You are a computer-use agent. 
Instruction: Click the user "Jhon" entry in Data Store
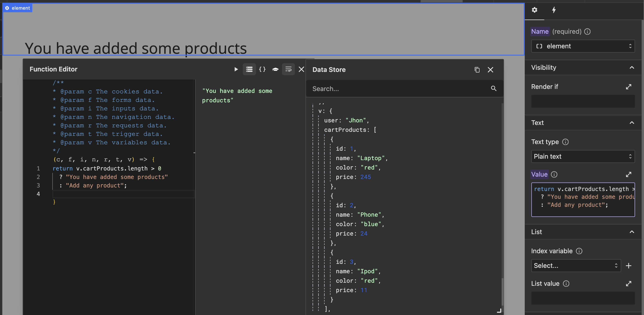[347, 120]
